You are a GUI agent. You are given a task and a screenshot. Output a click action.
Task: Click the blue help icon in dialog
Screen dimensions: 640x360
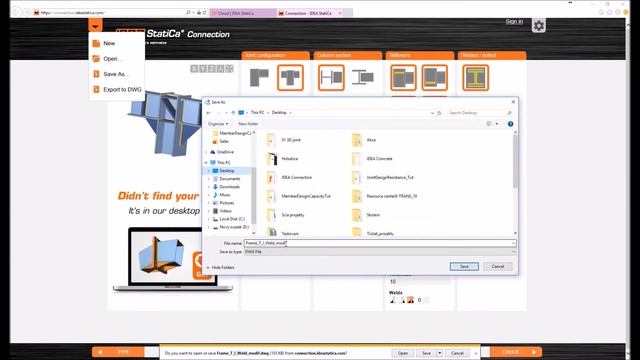click(510, 124)
